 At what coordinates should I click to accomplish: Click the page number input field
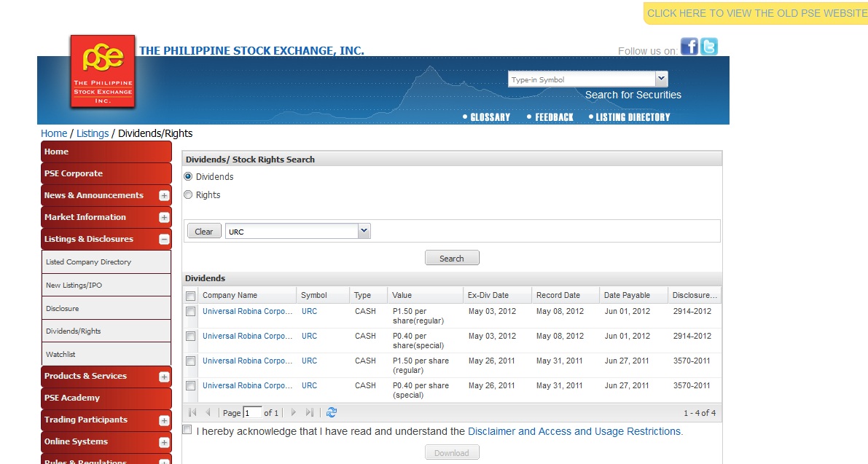(252, 412)
